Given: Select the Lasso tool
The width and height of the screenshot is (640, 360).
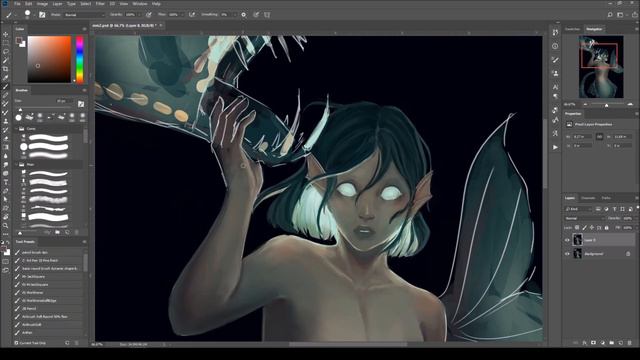Looking at the screenshot, I should tap(6, 52).
